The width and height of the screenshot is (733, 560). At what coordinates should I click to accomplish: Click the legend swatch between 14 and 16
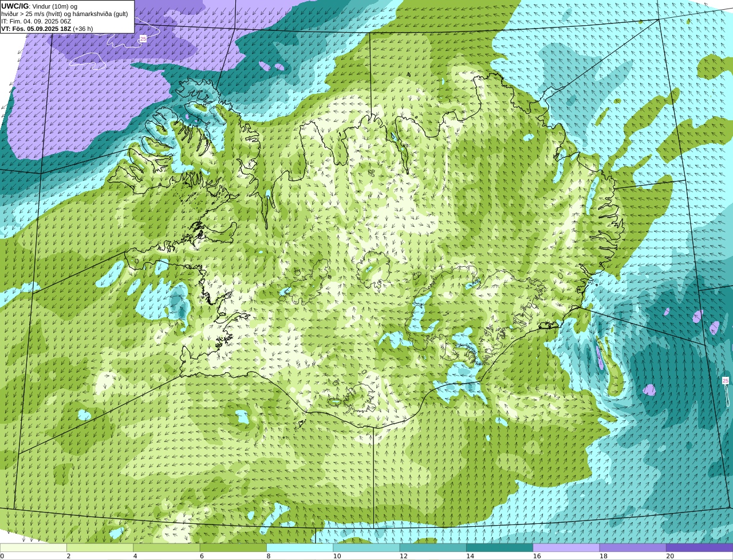click(499, 547)
